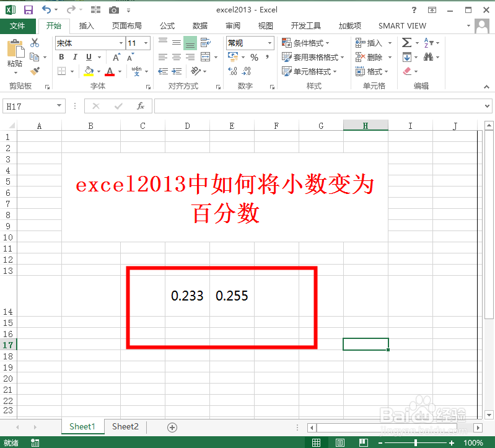Toggle Underline formatting
495x448 pixels.
pos(89,57)
